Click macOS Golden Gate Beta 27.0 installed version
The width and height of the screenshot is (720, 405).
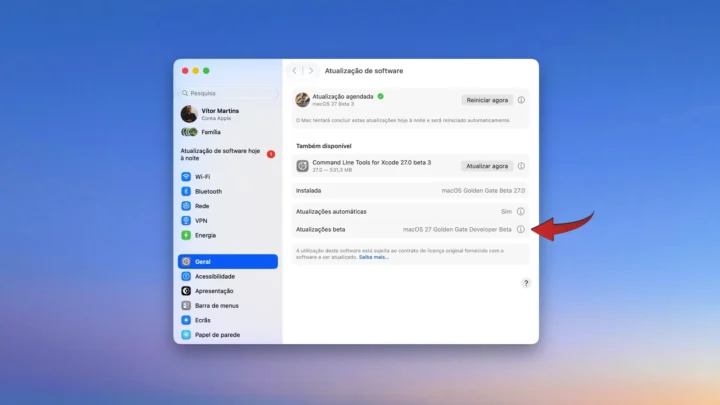click(x=483, y=191)
